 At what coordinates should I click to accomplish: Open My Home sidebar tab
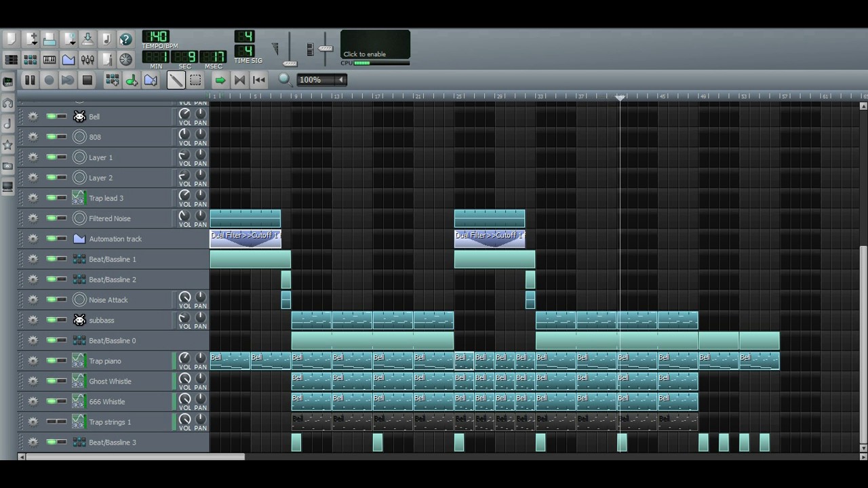(8, 166)
